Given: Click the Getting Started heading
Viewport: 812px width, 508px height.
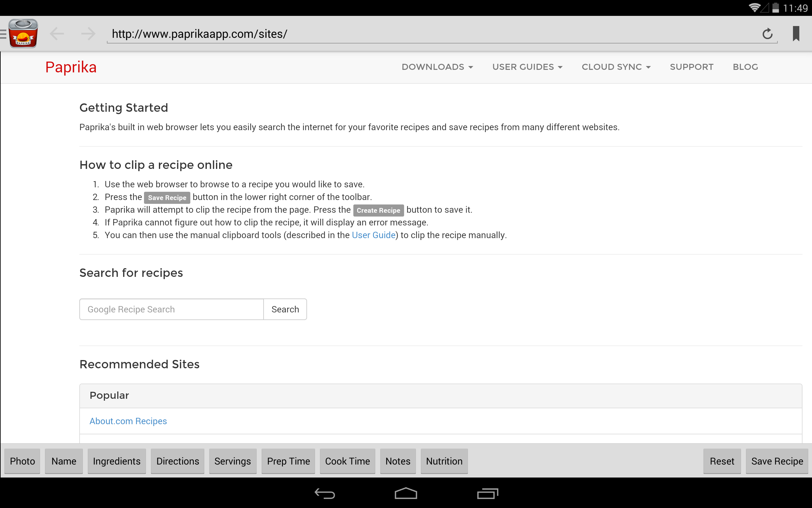Looking at the screenshot, I should pyautogui.click(x=123, y=108).
